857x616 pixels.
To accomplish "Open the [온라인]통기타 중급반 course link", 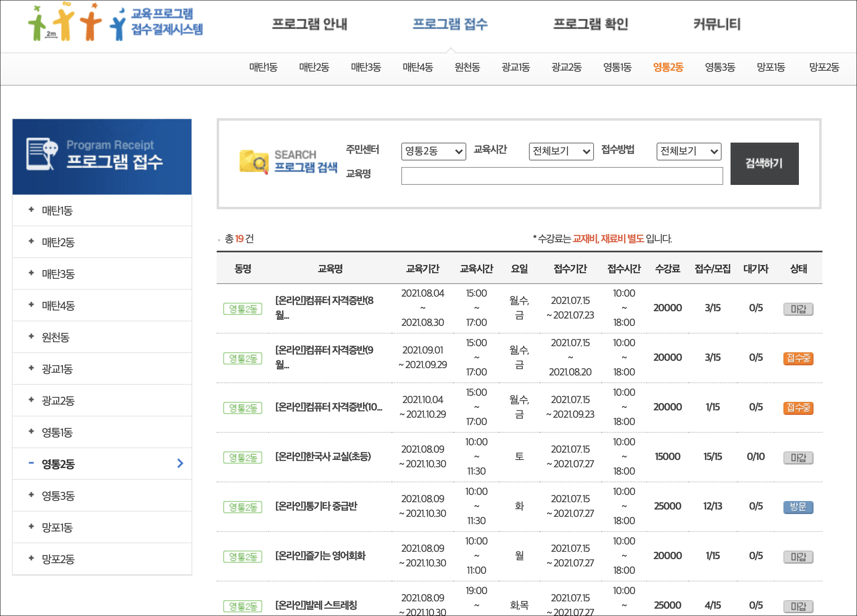I will point(316,506).
